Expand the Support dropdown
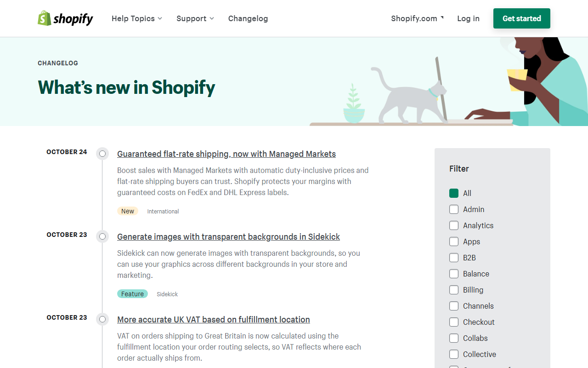The image size is (588, 368). click(195, 18)
